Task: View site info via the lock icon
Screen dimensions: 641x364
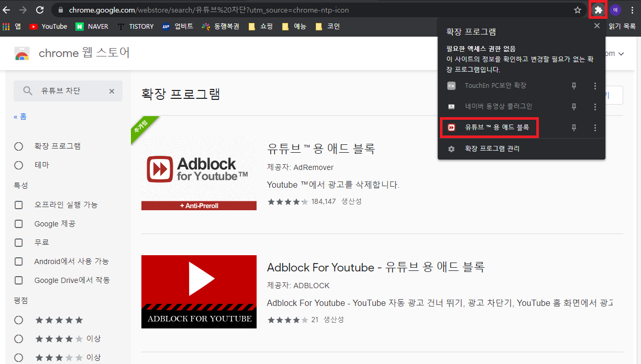Action: pos(61,10)
